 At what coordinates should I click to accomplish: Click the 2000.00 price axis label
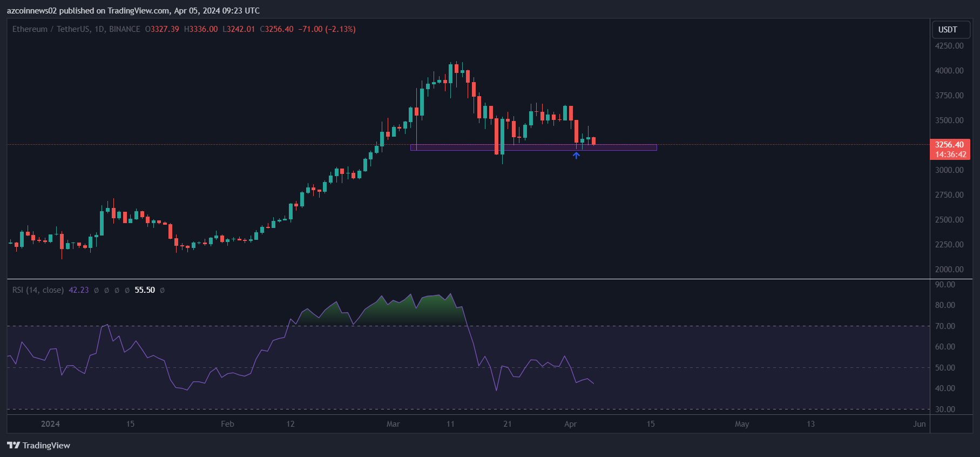(x=949, y=270)
